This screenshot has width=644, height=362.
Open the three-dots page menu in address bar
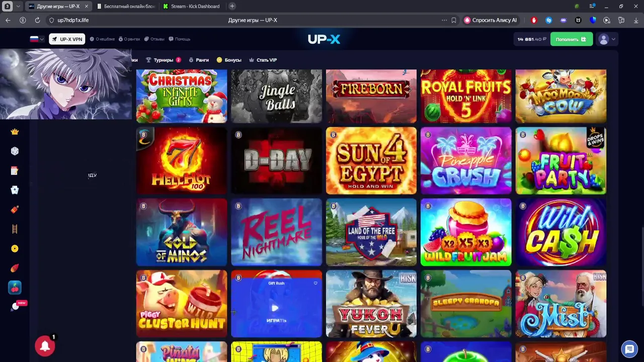pos(444,20)
